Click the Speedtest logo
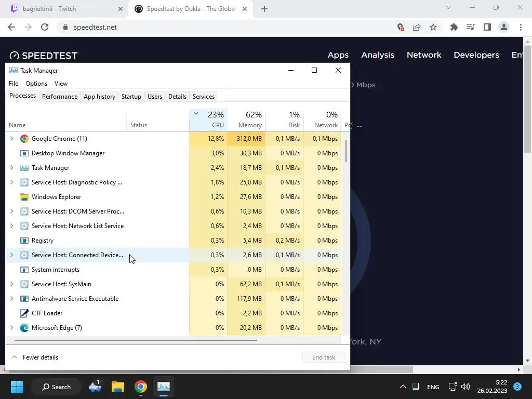This screenshot has height=399, width=532. [44, 56]
